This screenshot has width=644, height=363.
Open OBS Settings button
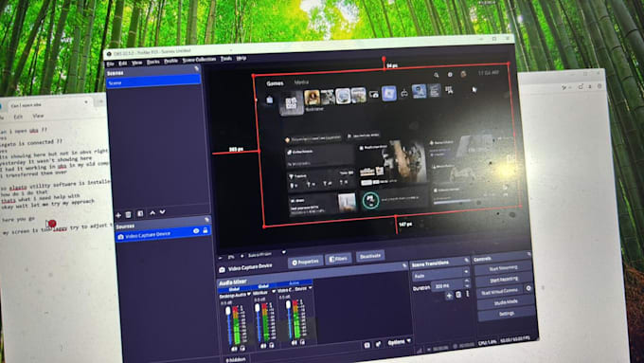pyautogui.click(x=507, y=314)
